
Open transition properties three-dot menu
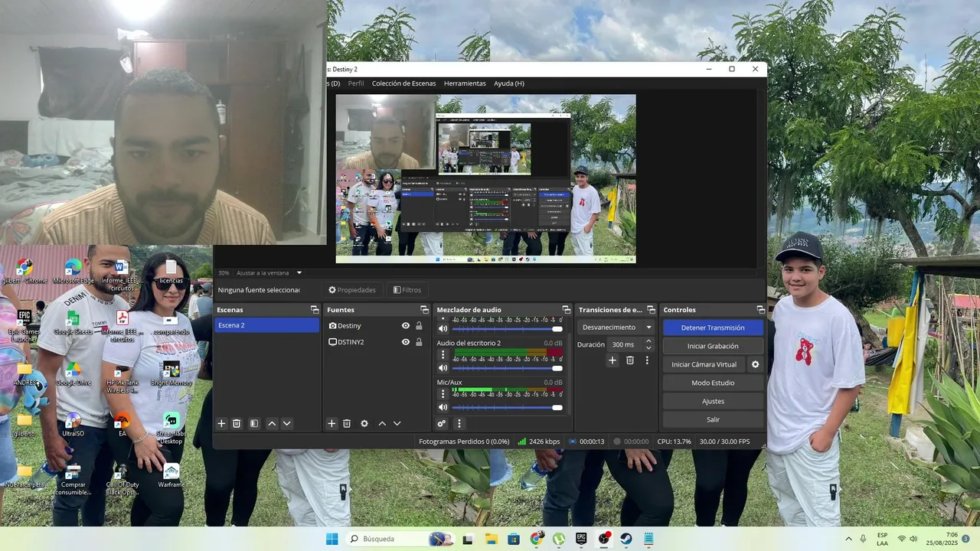click(647, 360)
